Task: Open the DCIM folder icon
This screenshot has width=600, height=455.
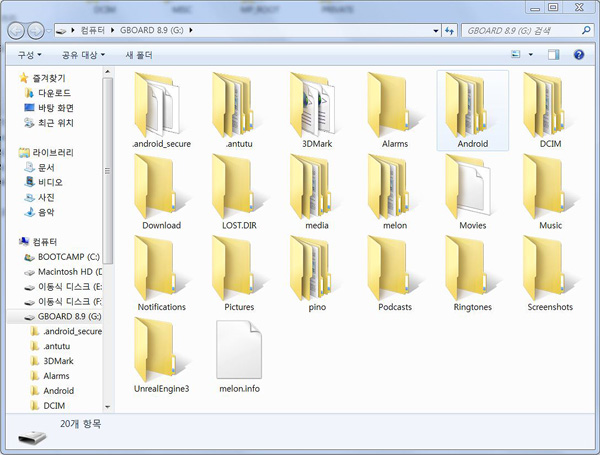Action: click(550, 105)
